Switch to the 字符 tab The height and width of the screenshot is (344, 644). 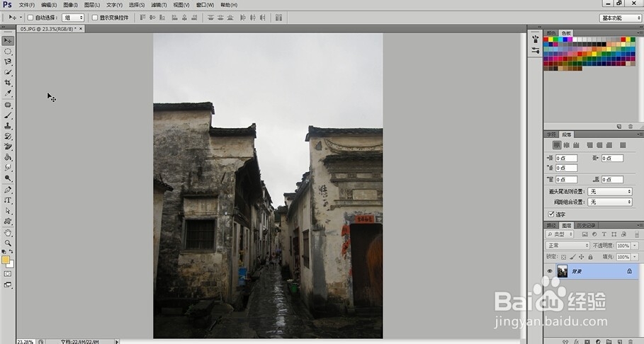click(x=551, y=134)
